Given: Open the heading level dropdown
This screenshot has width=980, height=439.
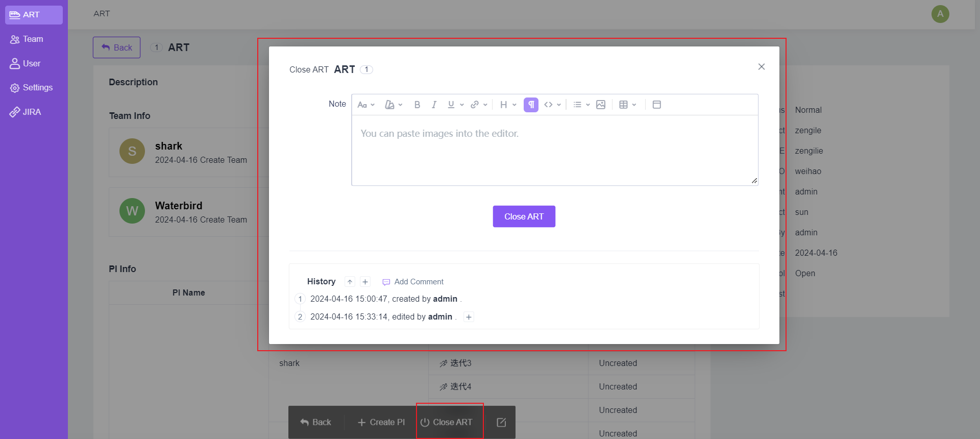Looking at the screenshot, I should [508, 105].
